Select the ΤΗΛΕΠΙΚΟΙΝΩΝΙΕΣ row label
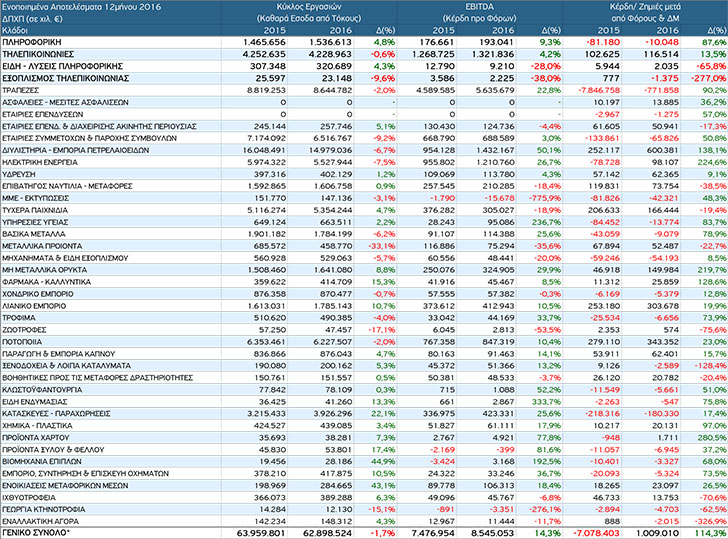This screenshot has height=539, width=728. pyautogui.click(x=35, y=55)
